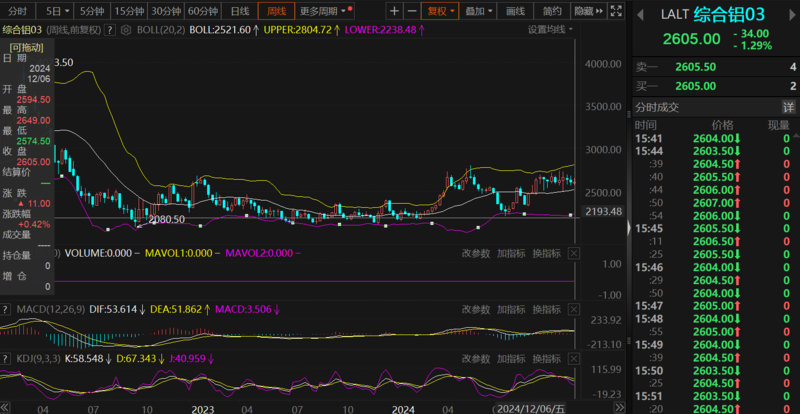Toggle the 画线 drawing tools
800x414 pixels.
coord(515,11)
